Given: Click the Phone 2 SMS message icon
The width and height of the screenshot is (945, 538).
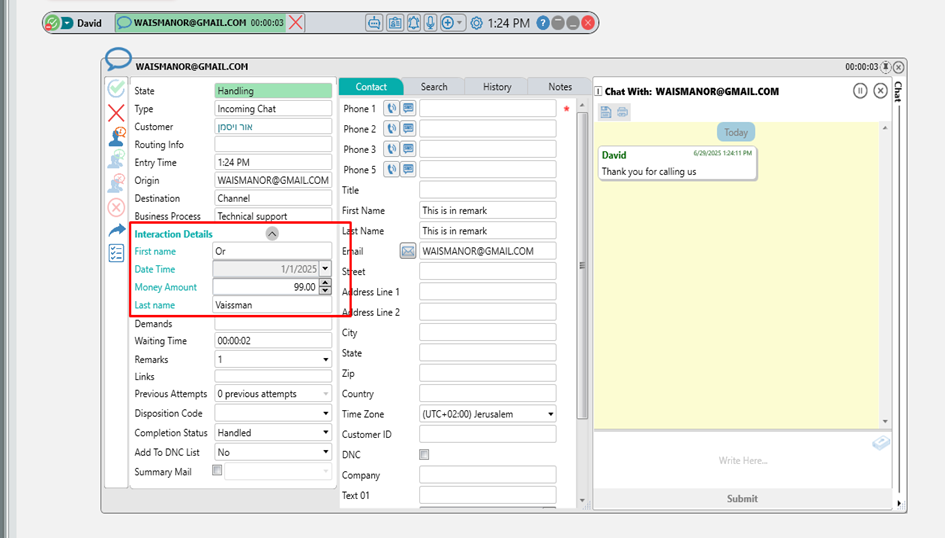Looking at the screenshot, I should click(x=408, y=129).
